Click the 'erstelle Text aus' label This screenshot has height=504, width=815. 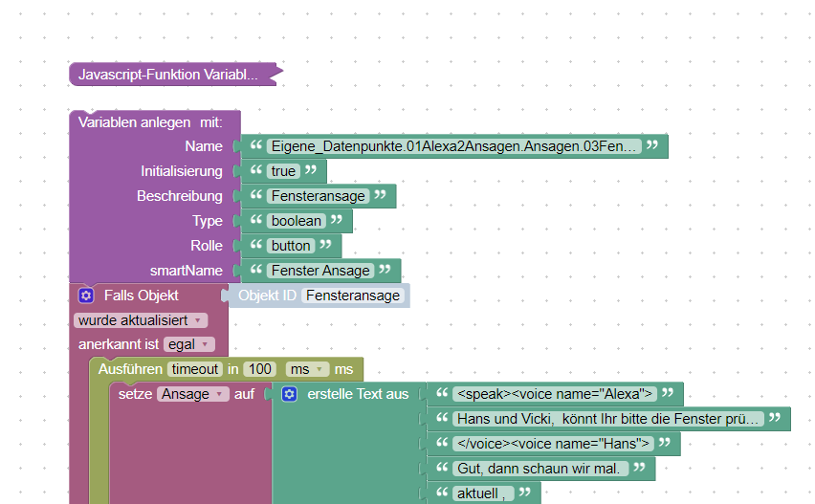tap(358, 394)
